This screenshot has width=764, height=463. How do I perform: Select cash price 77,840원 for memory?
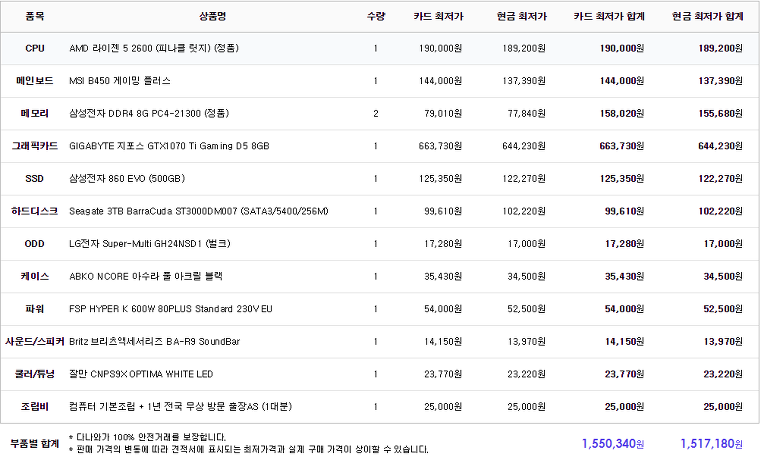coord(527,114)
